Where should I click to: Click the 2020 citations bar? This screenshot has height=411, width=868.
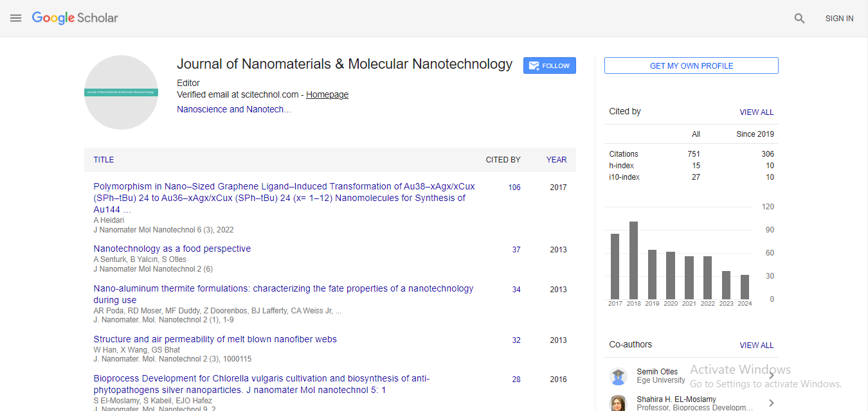tap(671, 275)
